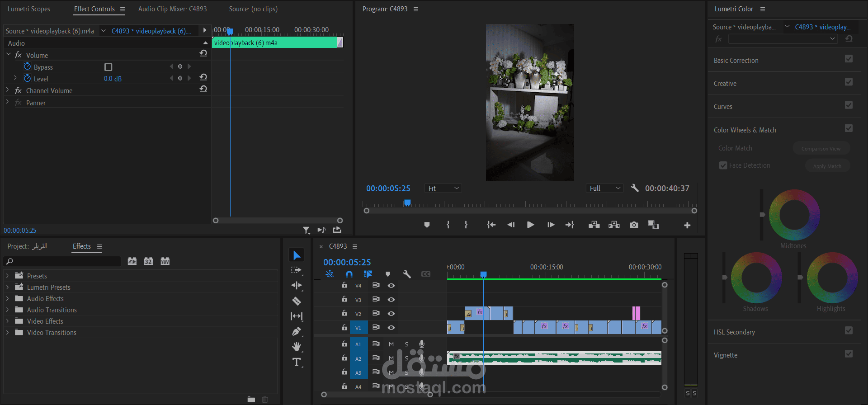The height and width of the screenshot is (405, 868).
Task: Toggle snap magnet in timeline
Action: click(x=349, y=274)
